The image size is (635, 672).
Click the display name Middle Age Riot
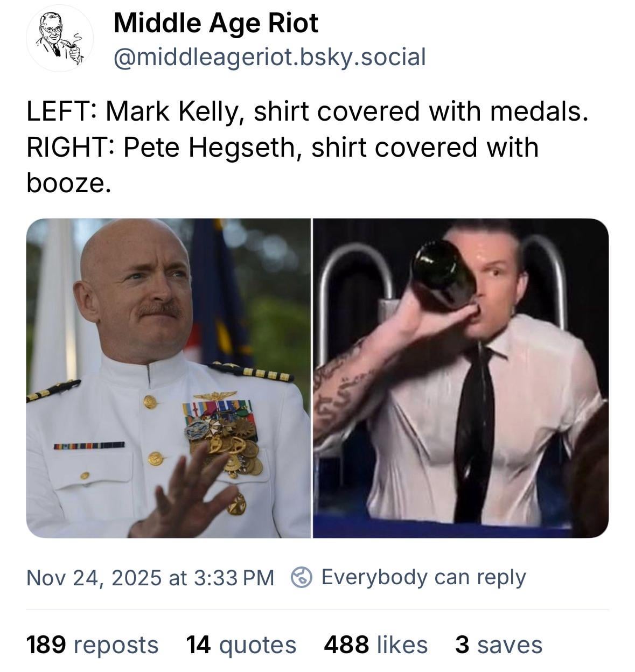[x=215, y=23]
